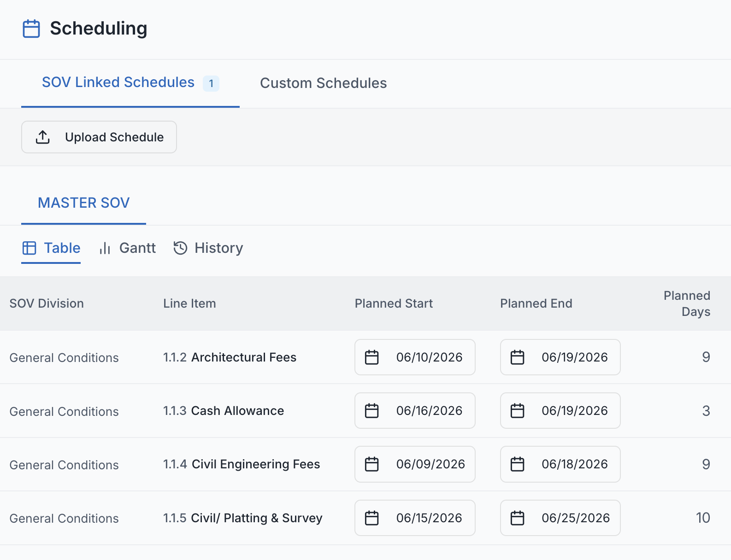731x560 pixels.
Task: Edit planned start date 06/09/2026
Action: (415, 464)
